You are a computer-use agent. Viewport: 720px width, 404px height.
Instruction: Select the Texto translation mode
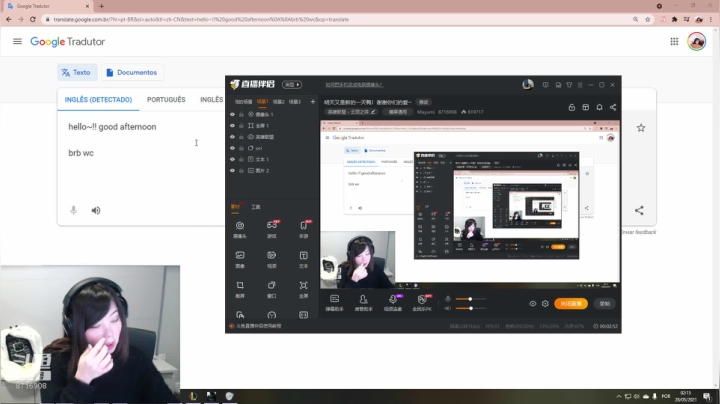pyautogui.click(x=77, y=73)
